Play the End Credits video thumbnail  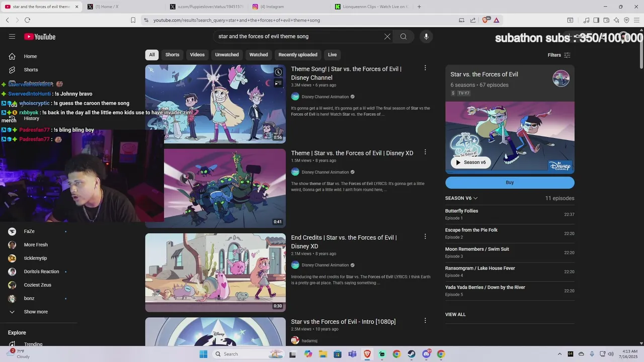tap(215, 273)
